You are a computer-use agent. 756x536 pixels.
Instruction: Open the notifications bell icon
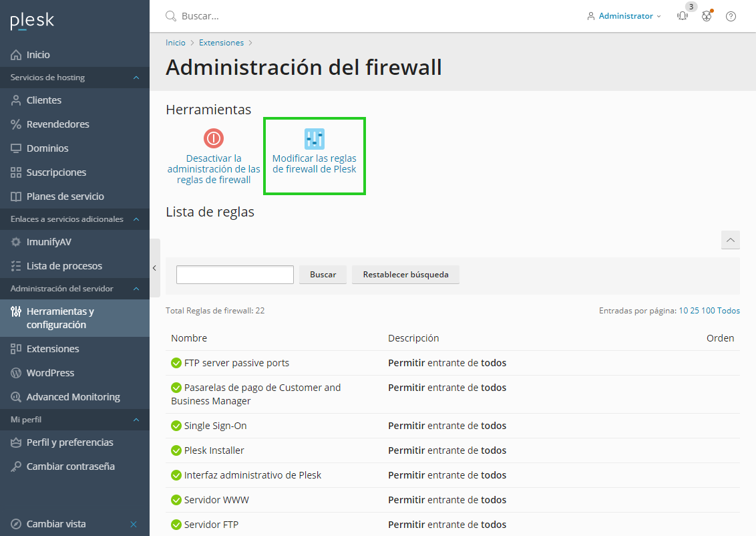683,17
